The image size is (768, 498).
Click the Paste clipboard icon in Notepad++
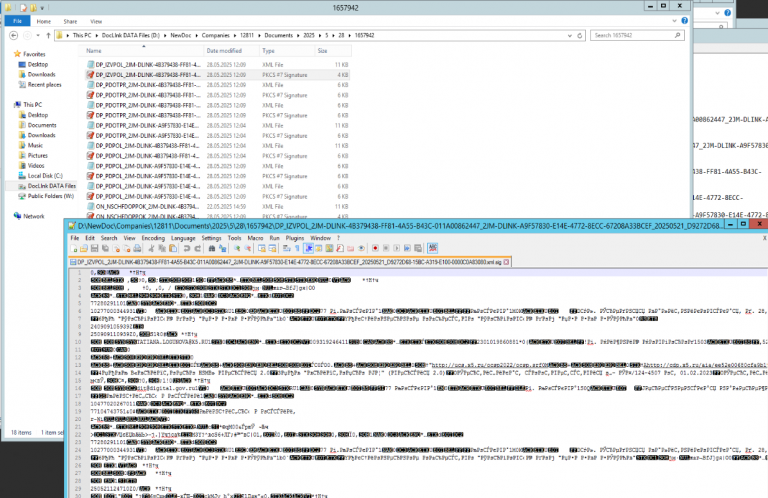173,248
